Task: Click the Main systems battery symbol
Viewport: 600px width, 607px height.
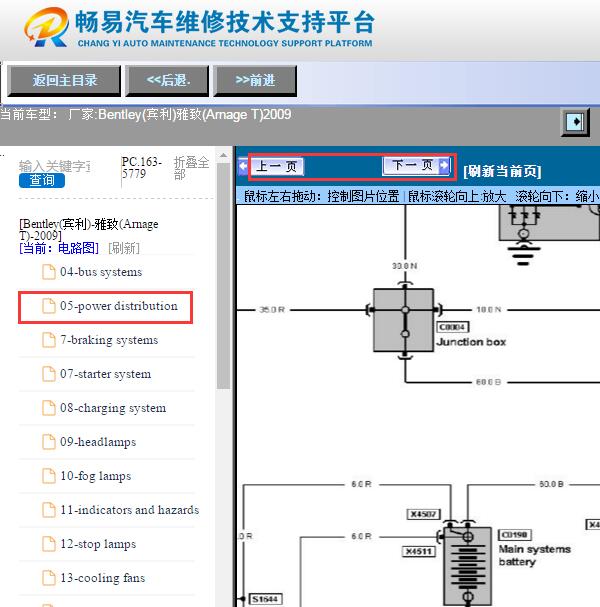Action: [468, 566]
